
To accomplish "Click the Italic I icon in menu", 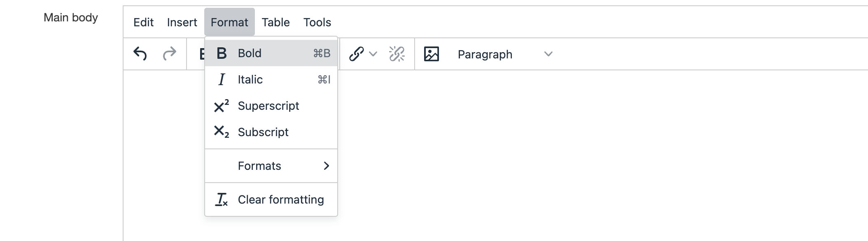I will click(222, 79).
